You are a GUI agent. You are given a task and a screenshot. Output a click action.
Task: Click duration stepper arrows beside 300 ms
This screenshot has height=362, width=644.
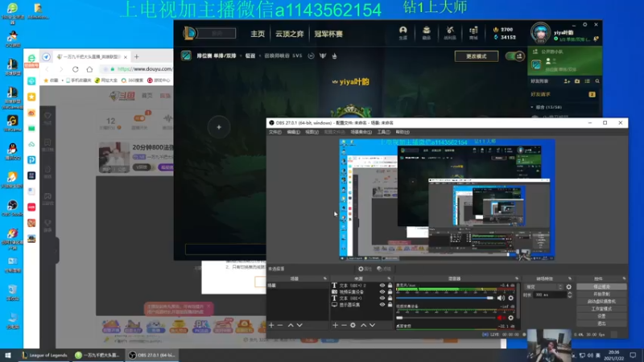click(x=569, y=294)
